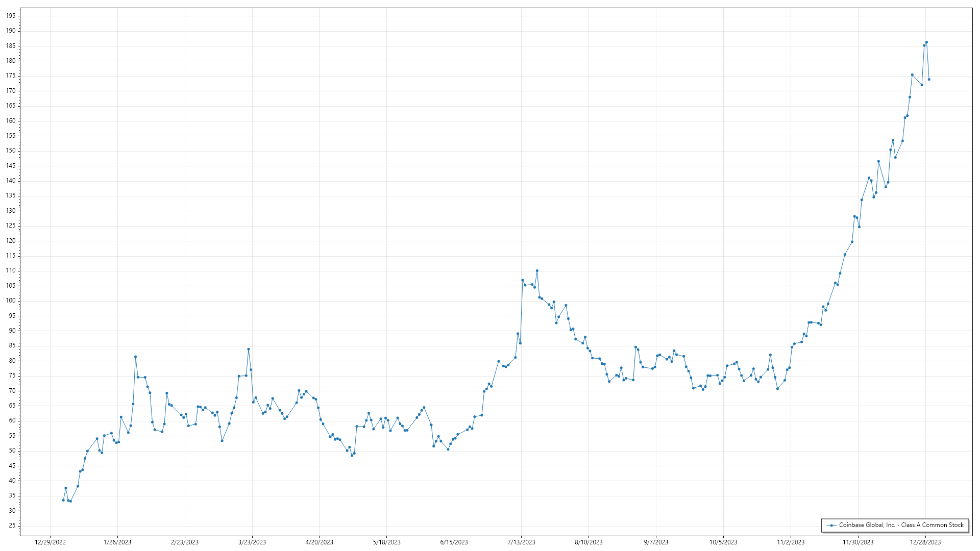Viewport: 980px width, 551px height.
Task: Click the legend's blue line marker icon
Action: [x=831, y=525]
